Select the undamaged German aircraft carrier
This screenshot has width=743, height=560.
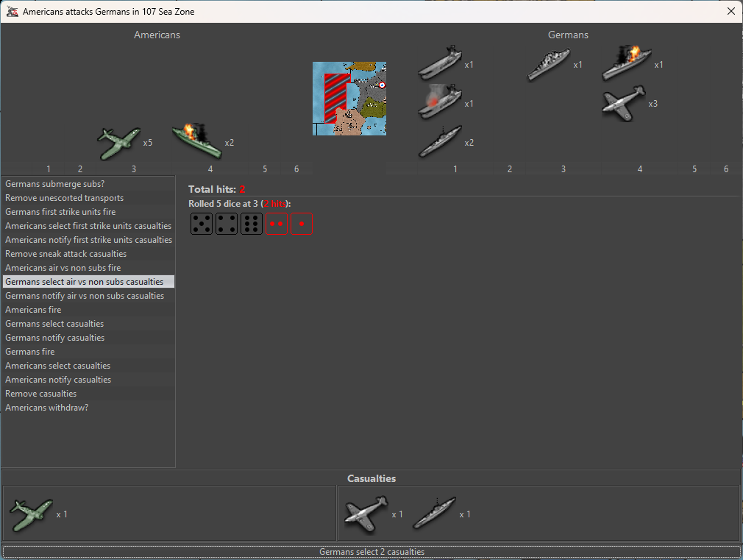pyautogui.click(x=439, y=64)
